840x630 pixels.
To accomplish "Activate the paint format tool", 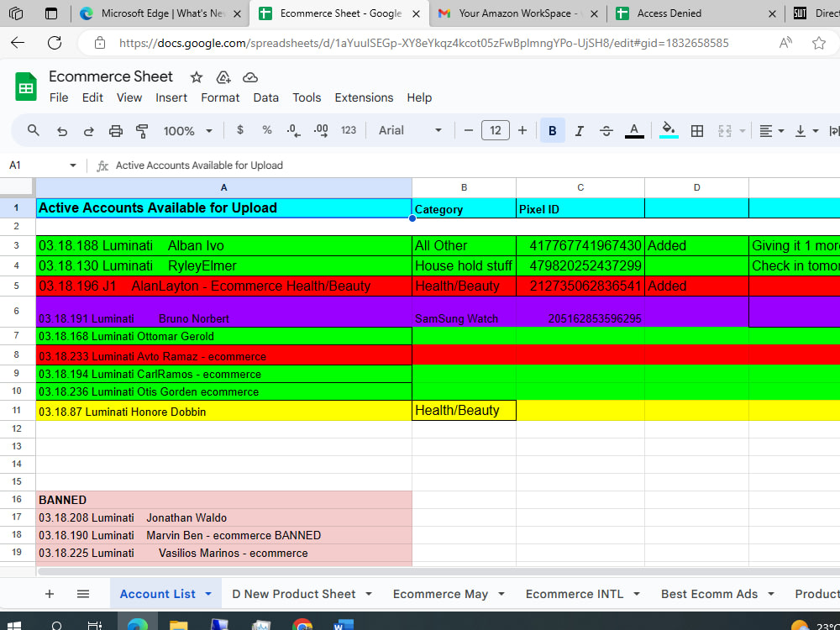I will [x=142, y=131].
